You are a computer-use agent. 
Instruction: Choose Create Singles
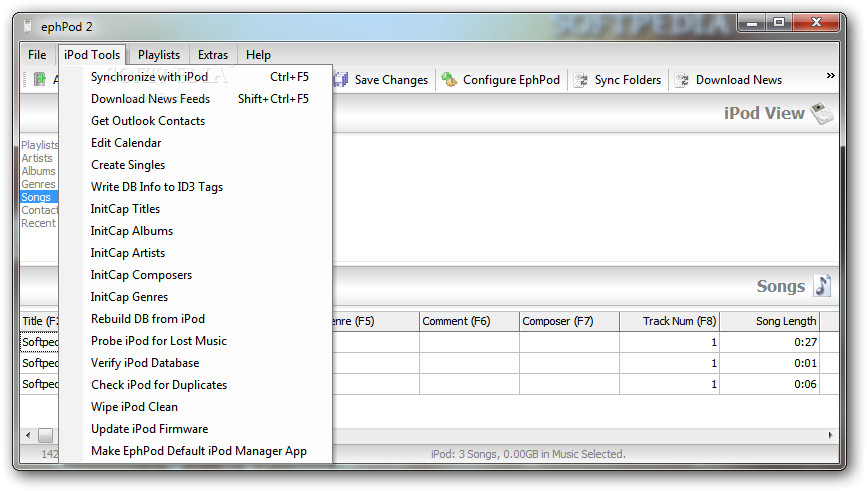coord(196,165)
